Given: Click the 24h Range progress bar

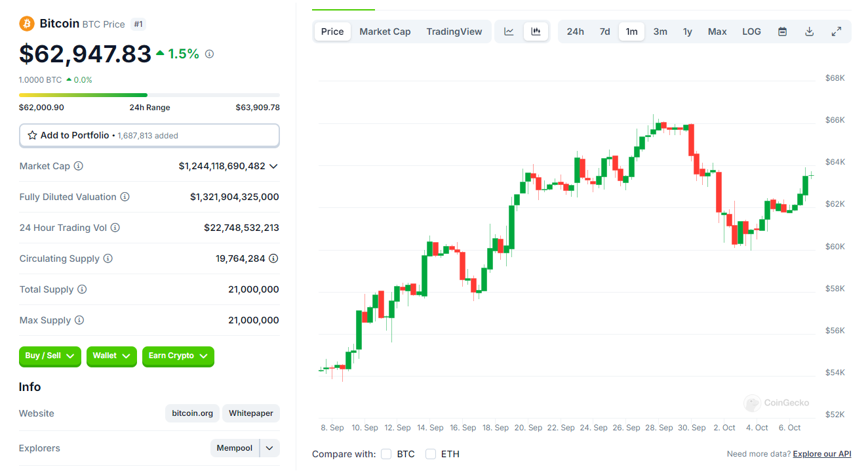Looking at the screenshot, I should 149,95.
